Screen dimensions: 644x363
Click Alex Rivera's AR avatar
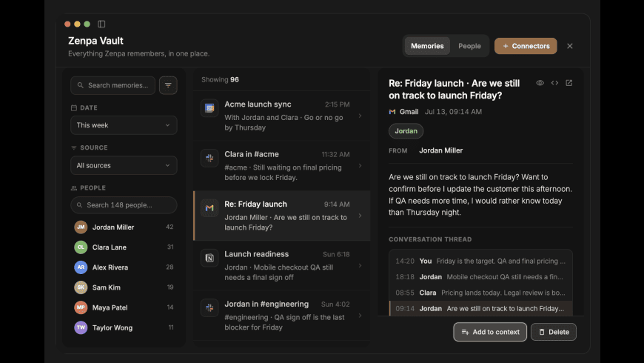tap(81, 267)
